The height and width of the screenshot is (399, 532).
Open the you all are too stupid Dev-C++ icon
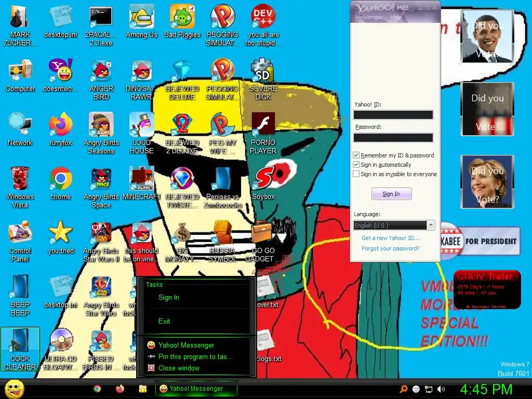pyautogui.click(x=263, y=25)
